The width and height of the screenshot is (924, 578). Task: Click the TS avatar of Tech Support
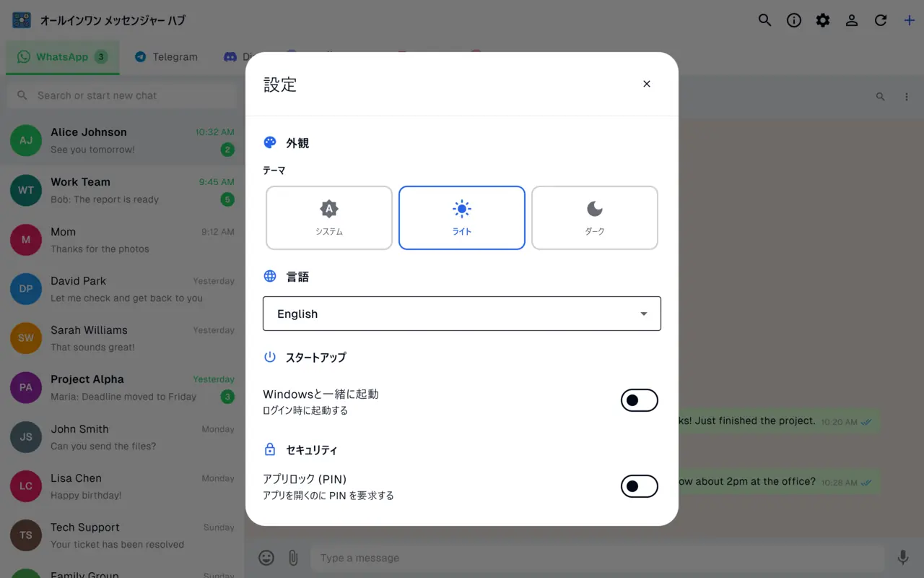point(26,535)
